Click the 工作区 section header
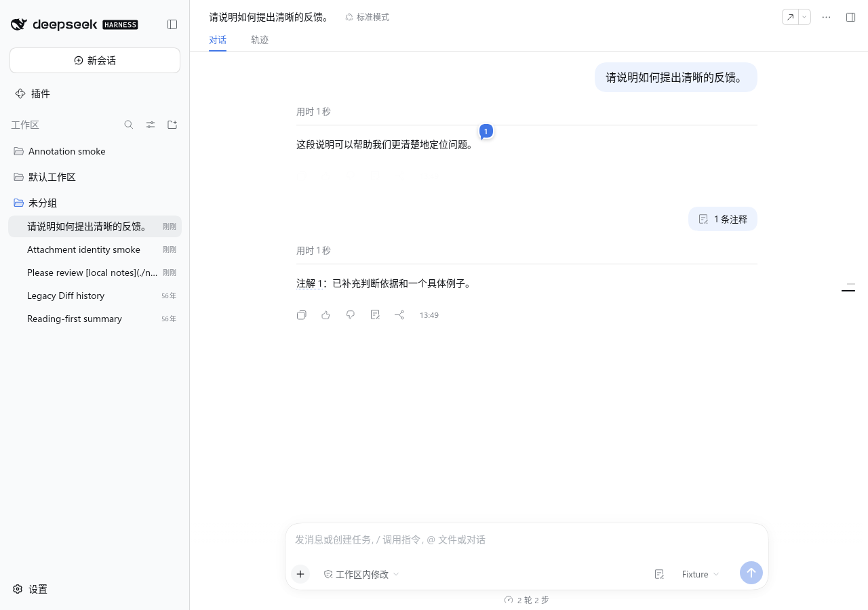The height and width of the screenshot is (610, 868). (x=25, y=125)
